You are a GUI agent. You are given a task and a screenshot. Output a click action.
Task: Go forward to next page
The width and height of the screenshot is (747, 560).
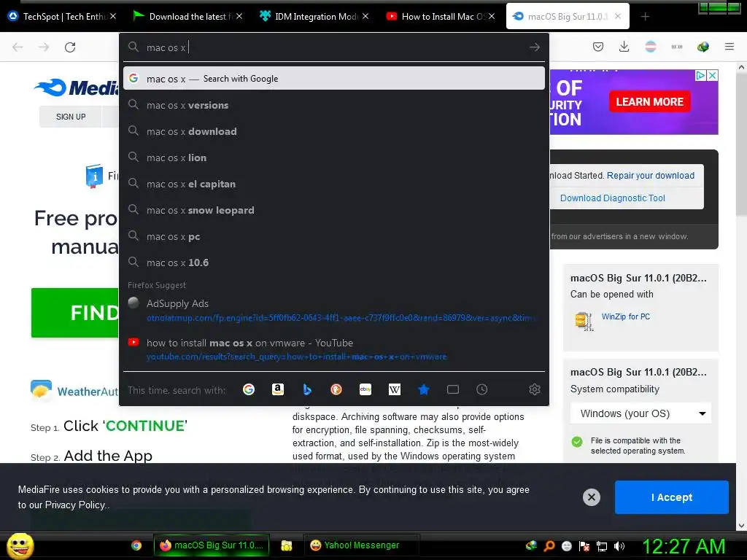44,47
